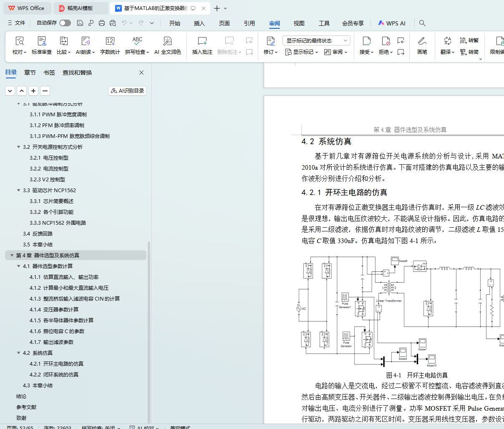504x429 pixels.
Task: Expand the 显示标记 dropdown menu
Action: (302, 52)
